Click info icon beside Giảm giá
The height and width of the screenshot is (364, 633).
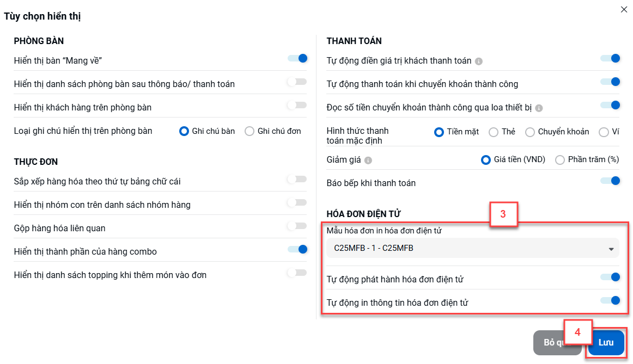368,161
